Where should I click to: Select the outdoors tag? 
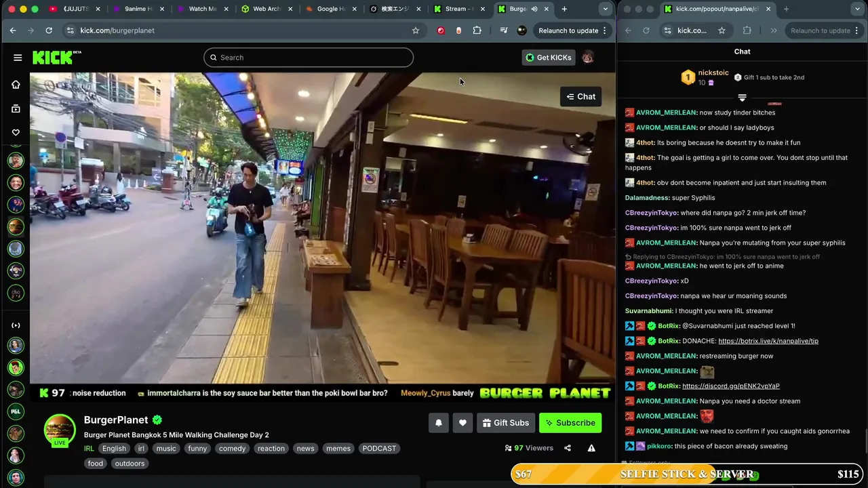[130, 464]
